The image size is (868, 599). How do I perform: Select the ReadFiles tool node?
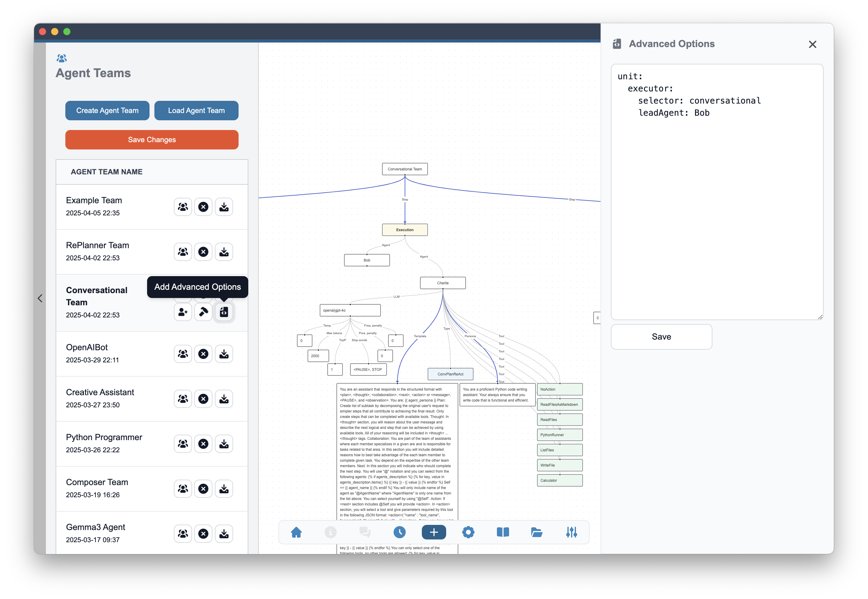tap(560, 419)
